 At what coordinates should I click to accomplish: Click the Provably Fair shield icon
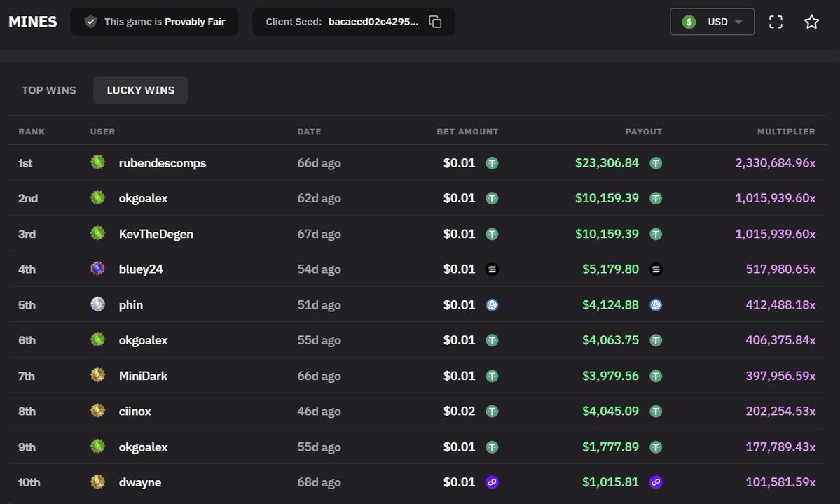click(x=90, y=22)
